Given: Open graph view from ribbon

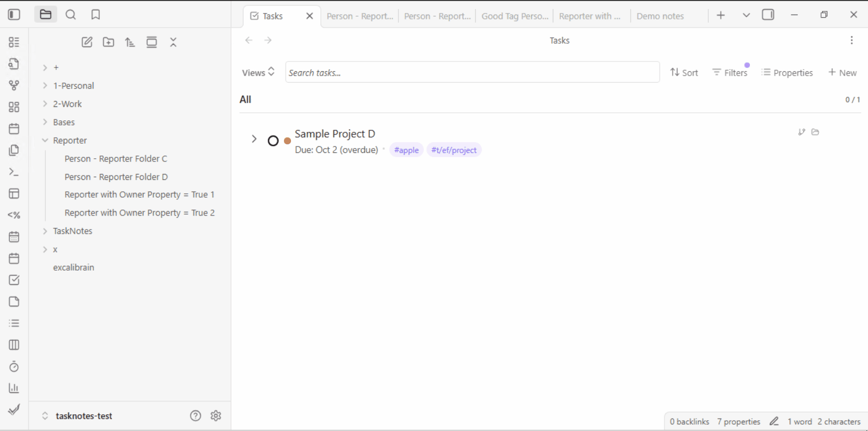Looking at the screenshot, I should [14, 85].
